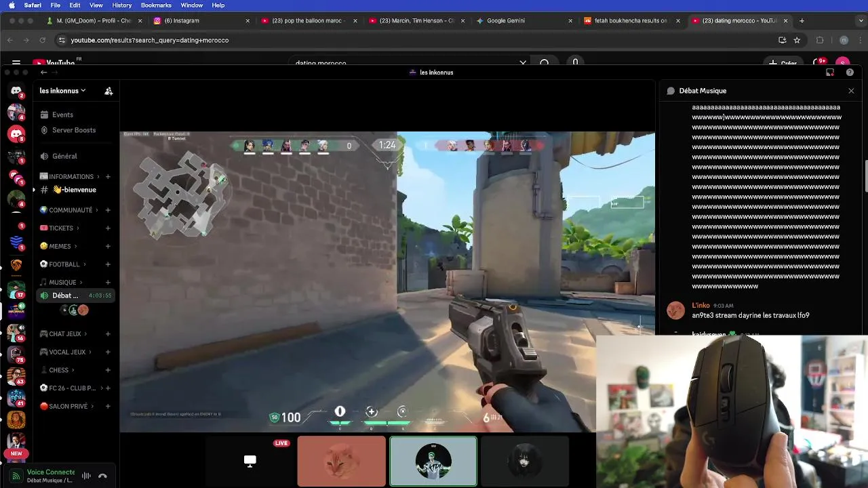Open Discord inbox icon in title bar
868x488 pixels.
click(x=829, y=73)
